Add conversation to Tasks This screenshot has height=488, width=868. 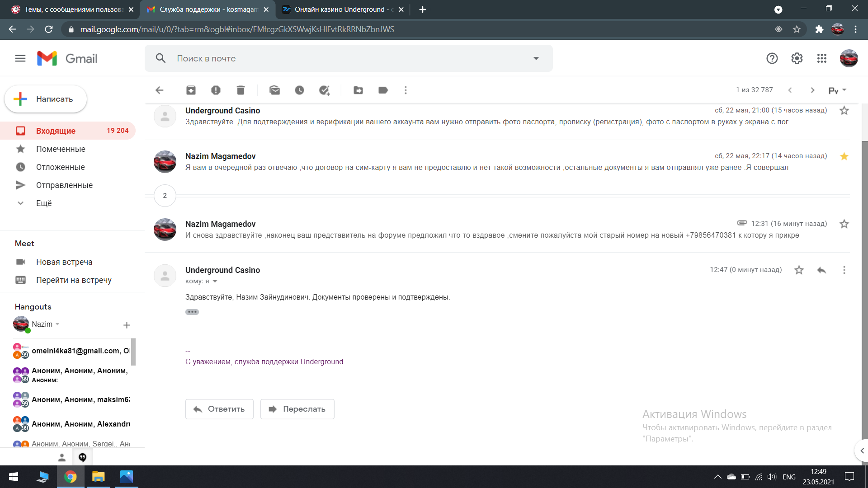click(x=324, y=90)
